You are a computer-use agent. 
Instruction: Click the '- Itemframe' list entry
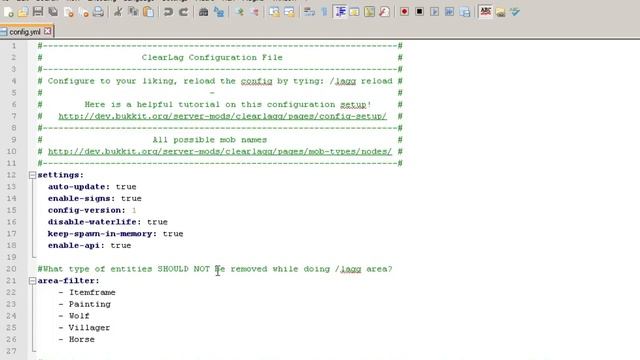(x=87, y=293)
